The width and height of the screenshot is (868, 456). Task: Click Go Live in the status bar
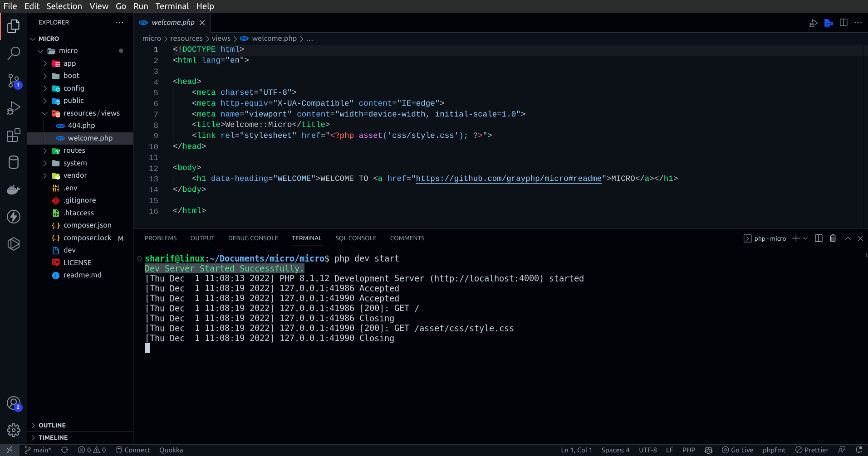click(x=737, y=450)
